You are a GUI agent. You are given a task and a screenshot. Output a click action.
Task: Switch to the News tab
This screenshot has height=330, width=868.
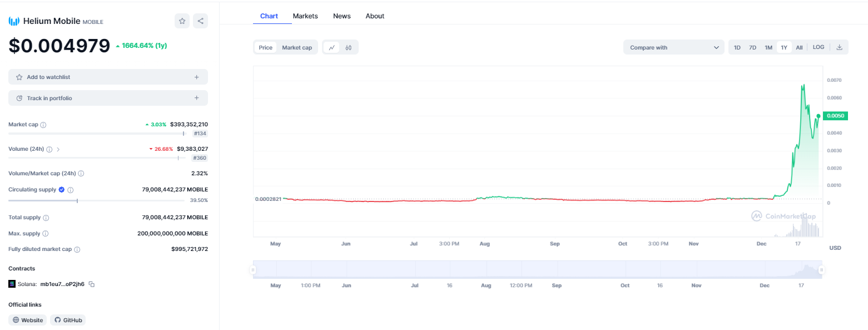click(341, 16)
